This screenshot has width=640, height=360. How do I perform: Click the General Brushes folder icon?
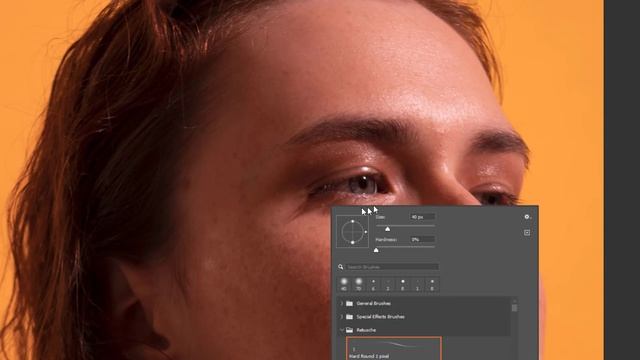click(349, 304)
